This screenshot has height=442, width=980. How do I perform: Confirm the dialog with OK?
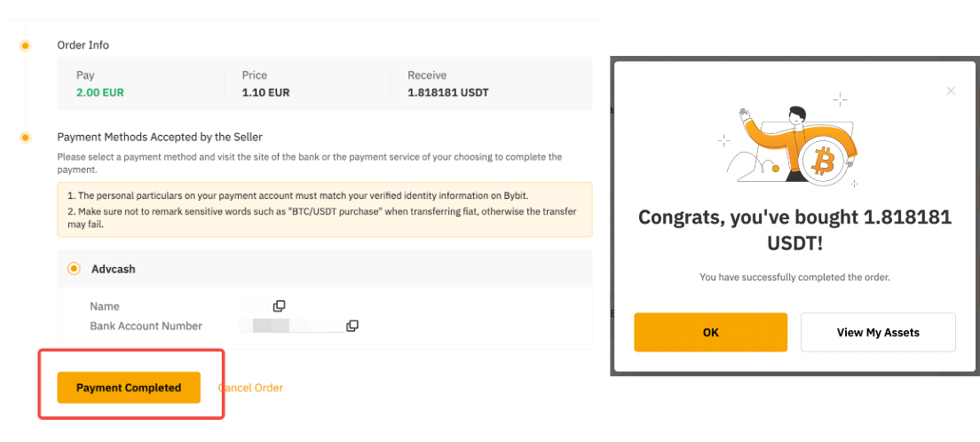coord(710,333)
